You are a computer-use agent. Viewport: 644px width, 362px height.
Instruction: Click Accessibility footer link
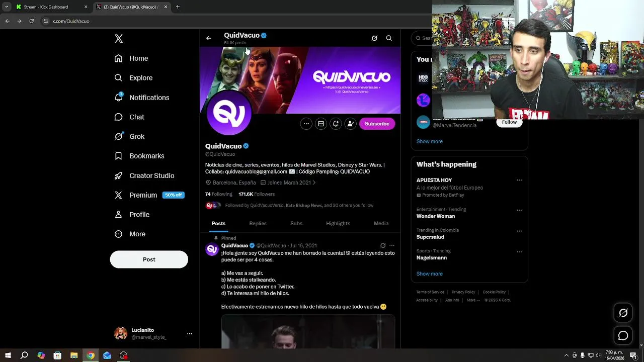click(427, 300)
